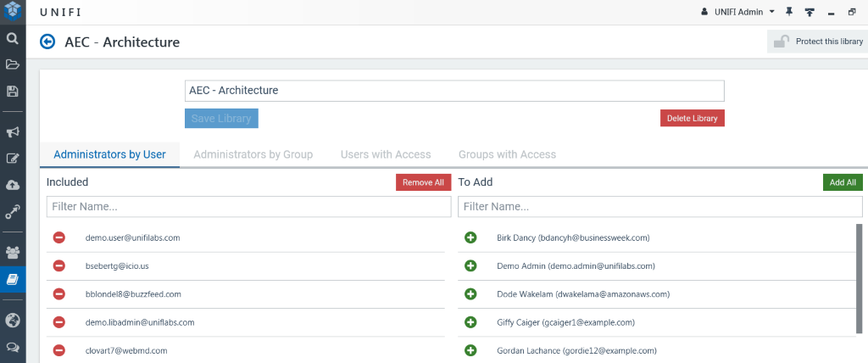Open the globe icon in the sidebar
Viewport: 868px width, 363px height.
13,320
